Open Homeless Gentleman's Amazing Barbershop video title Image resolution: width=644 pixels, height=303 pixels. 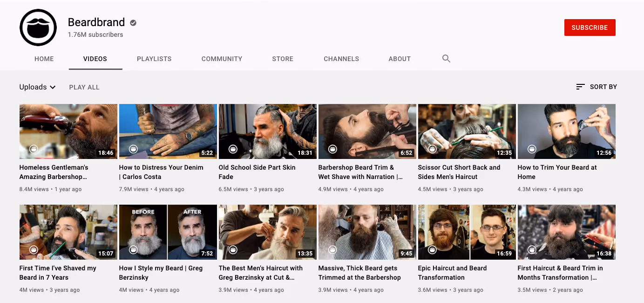pyautogui.click(x=54, y=172)
